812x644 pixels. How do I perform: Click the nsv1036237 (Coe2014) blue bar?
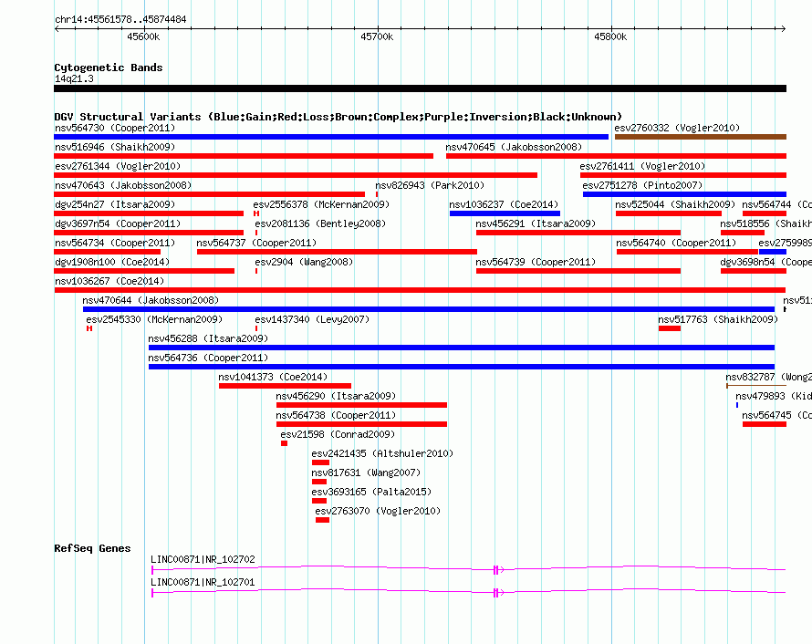click(505, 213)
